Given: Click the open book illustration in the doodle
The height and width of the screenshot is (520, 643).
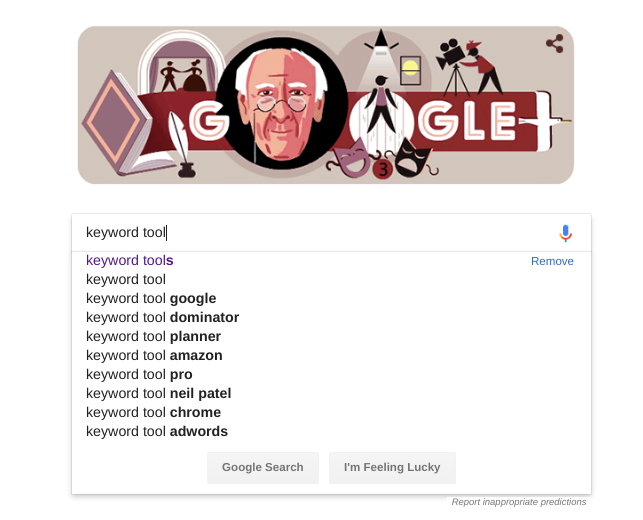Looking at the screenshot, I should click(x=124, y=123).
